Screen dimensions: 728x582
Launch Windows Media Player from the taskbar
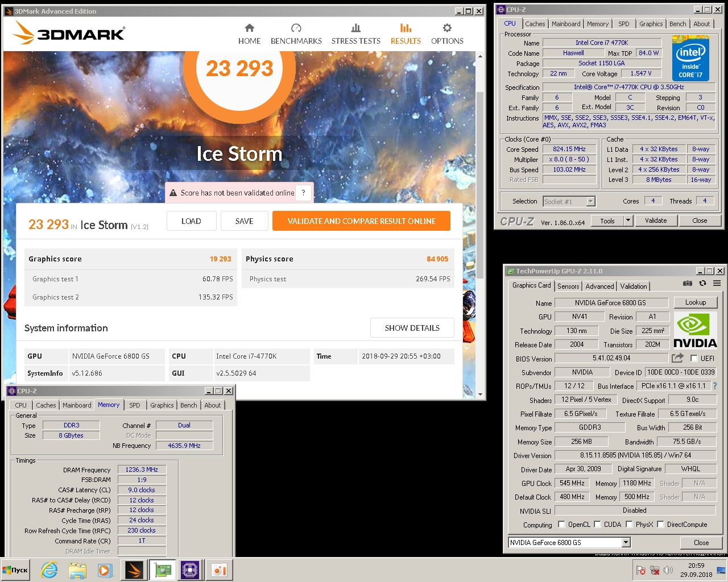[105, 570]
